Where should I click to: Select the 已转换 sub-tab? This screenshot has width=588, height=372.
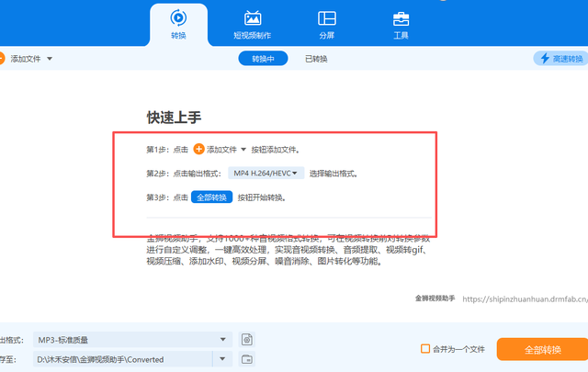[x=316, y=59]
